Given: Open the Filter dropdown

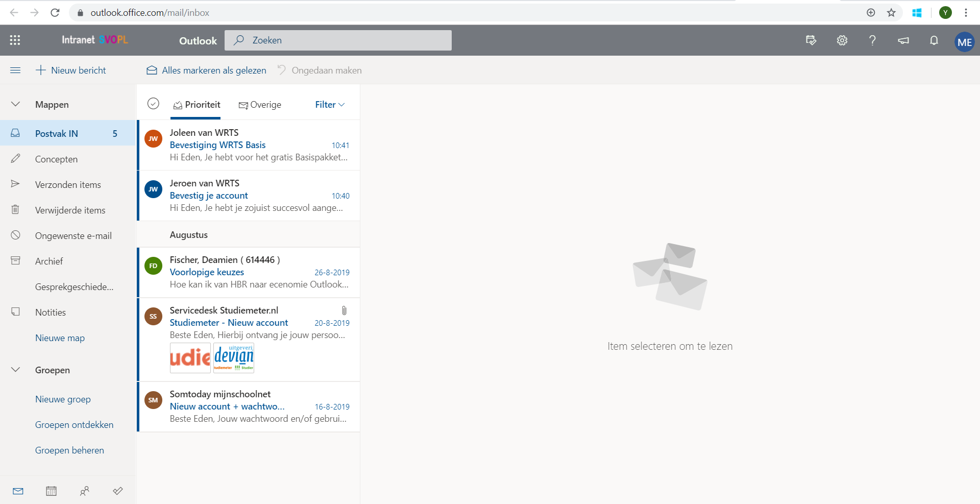Looking at the screenshot, I should click(330, 104).
